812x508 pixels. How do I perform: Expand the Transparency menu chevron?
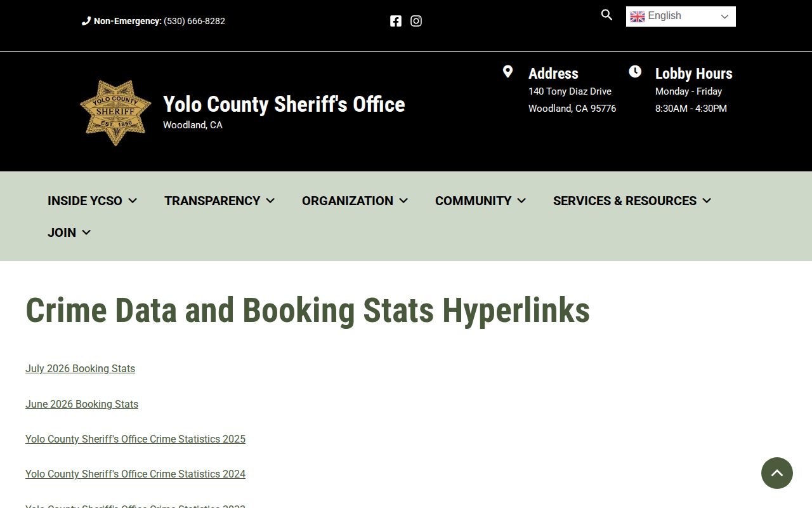point(270,201)
